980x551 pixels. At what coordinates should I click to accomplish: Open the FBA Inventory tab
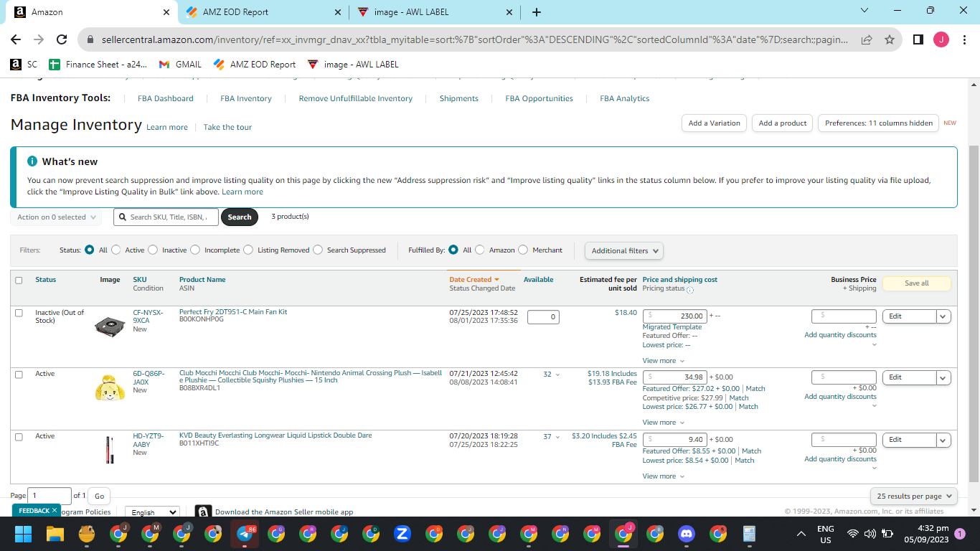click(246, 99)
